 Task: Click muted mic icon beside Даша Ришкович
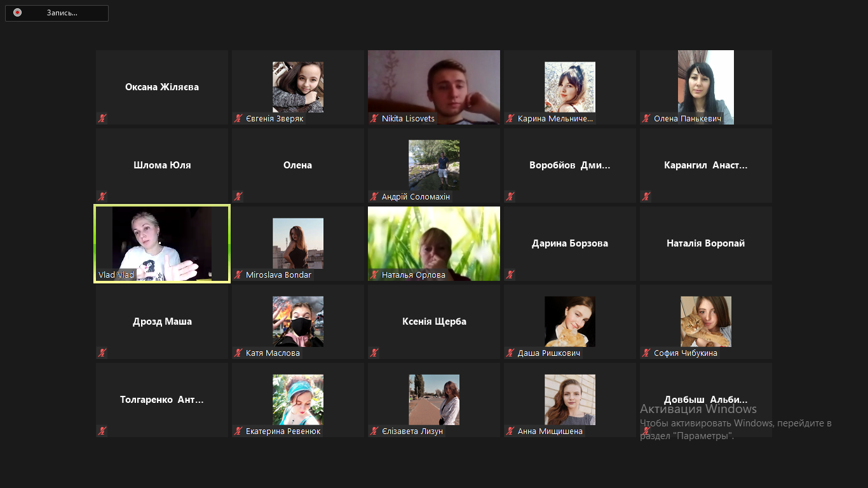pyautogui.click(x=510, y=353)
